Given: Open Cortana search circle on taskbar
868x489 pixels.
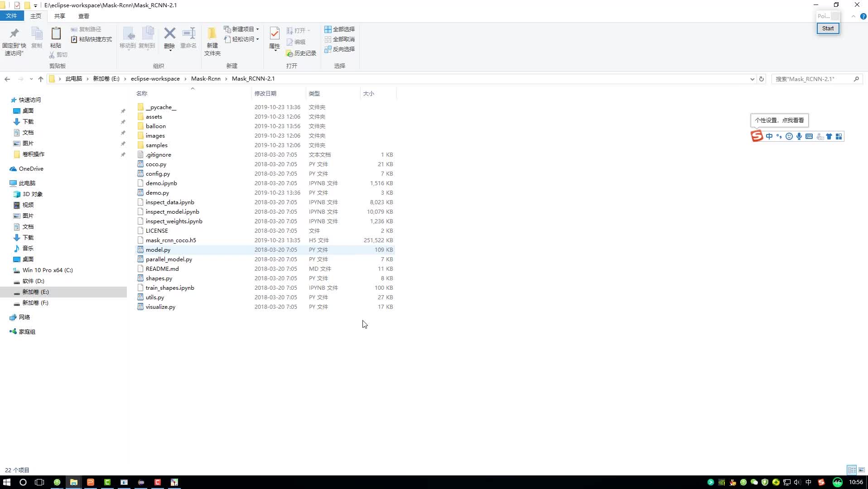Looking at the screenshot, I should [x=23, y=482].
